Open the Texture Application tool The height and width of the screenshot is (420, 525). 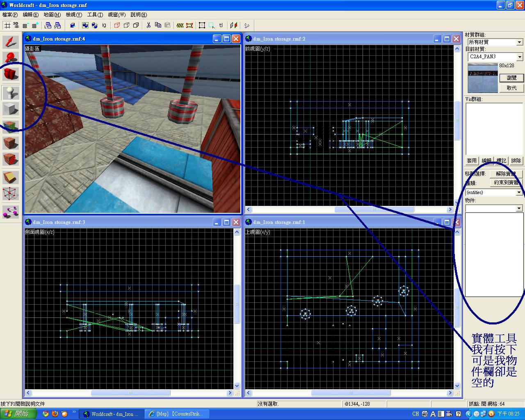[x=11, y=127]
